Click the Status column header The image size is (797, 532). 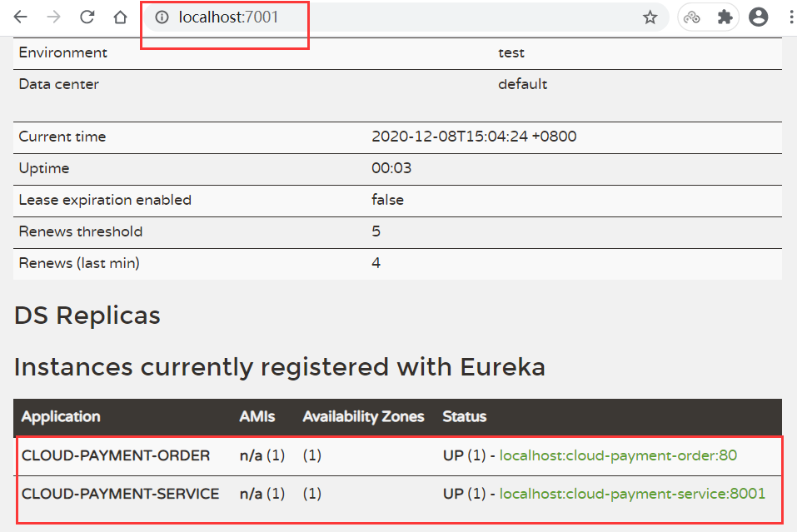pyautogui.click(x=465, y=416)
